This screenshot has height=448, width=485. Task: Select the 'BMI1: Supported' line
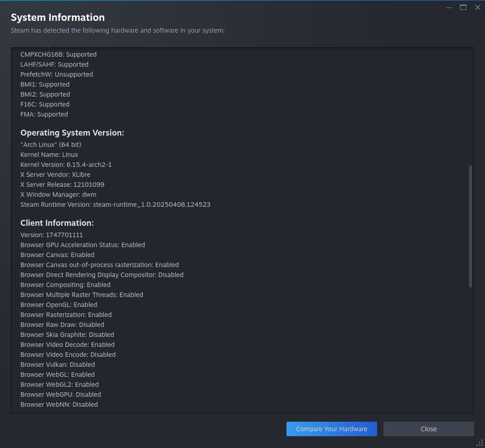[x=45, y=84]
